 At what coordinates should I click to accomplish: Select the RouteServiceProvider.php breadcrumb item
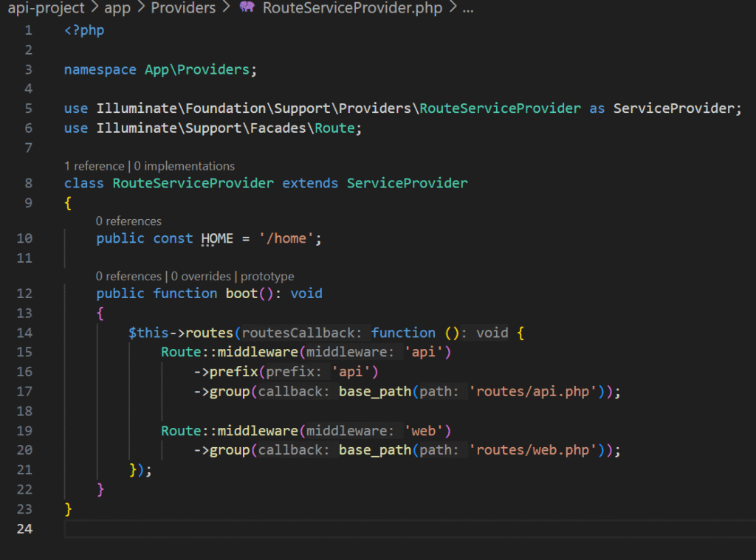coord(351,9)
